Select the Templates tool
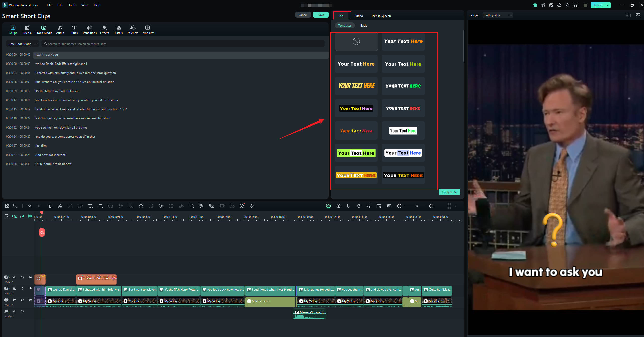 [147, 29]
